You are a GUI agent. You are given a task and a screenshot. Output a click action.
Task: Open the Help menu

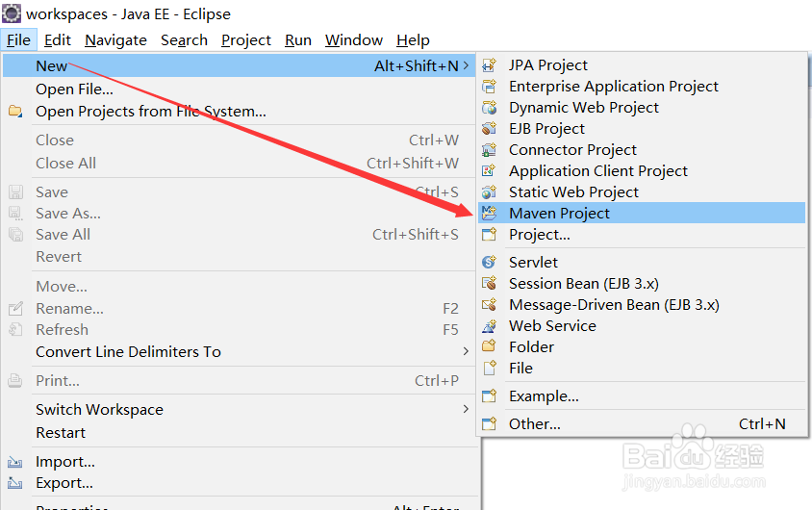pos(413,39)
